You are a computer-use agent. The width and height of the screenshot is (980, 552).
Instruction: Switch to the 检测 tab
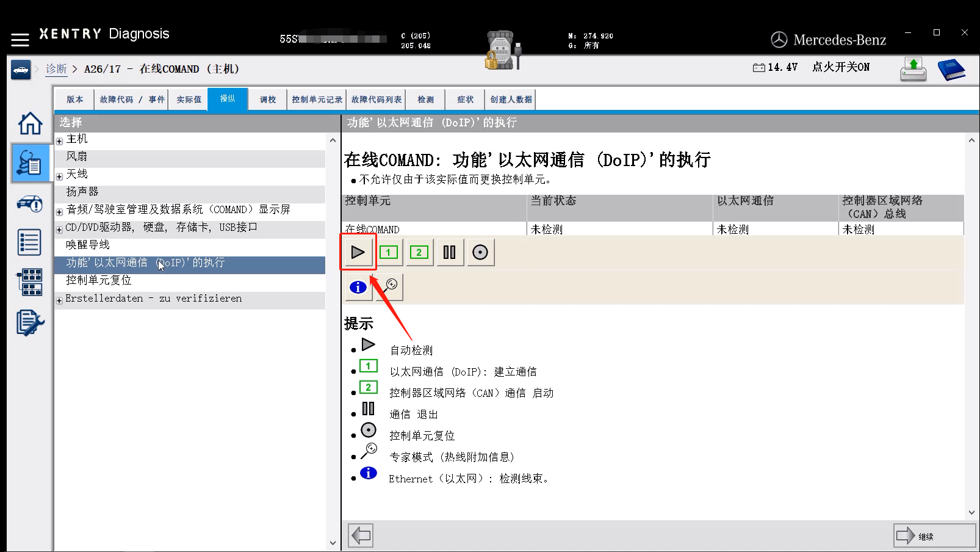pyautogui.click(x=426, y=100)
